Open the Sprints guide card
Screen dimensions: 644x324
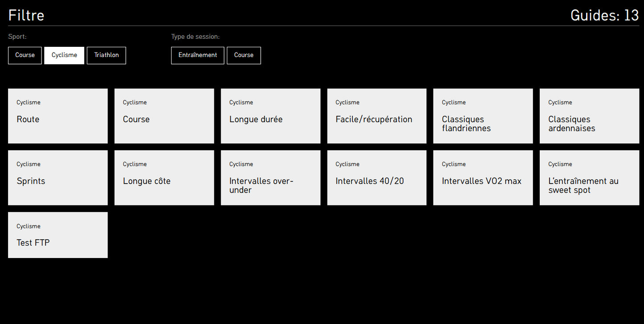[58, 177]
